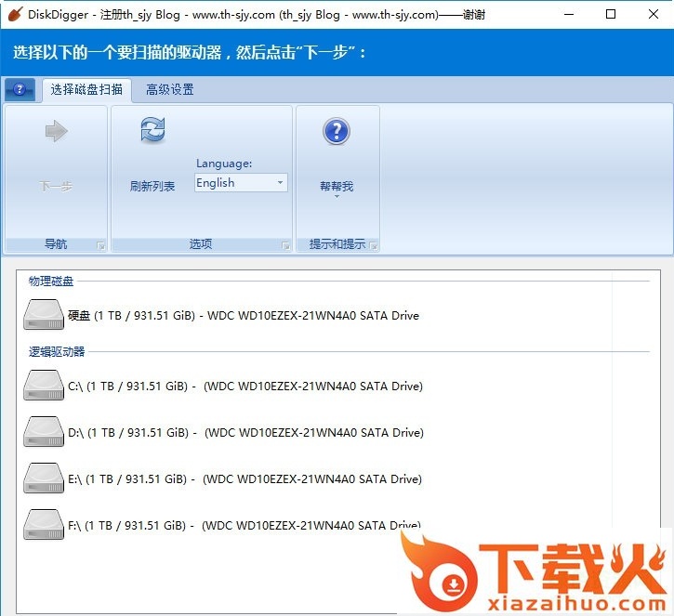Select the F:\ drive icon

[44, 525]
